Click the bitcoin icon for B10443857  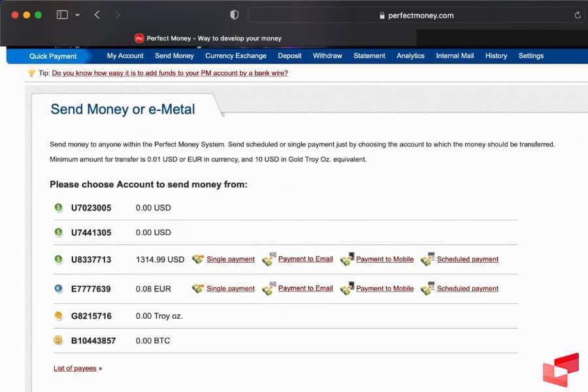point(59,340)
